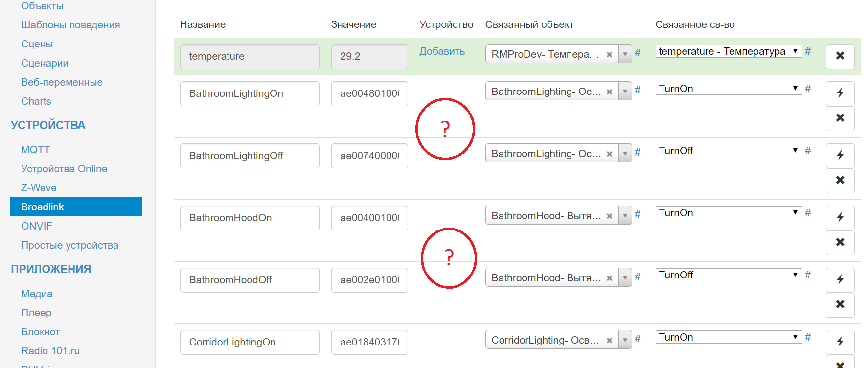This screenshot has height=368, width=868.
Task: Focus the BathroomLightingOff value field
Action: pos(369,156)
